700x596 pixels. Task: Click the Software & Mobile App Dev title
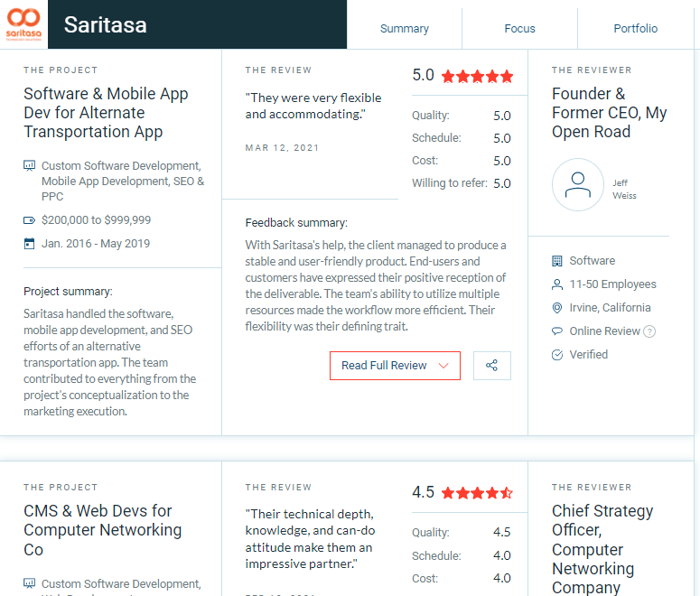(x=106, y=113)
